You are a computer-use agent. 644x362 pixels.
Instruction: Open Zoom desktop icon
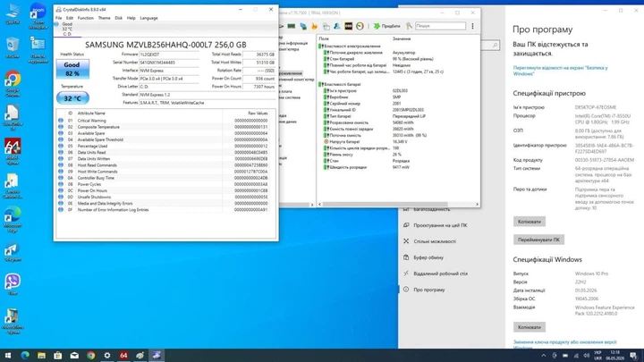click(38, 16)
